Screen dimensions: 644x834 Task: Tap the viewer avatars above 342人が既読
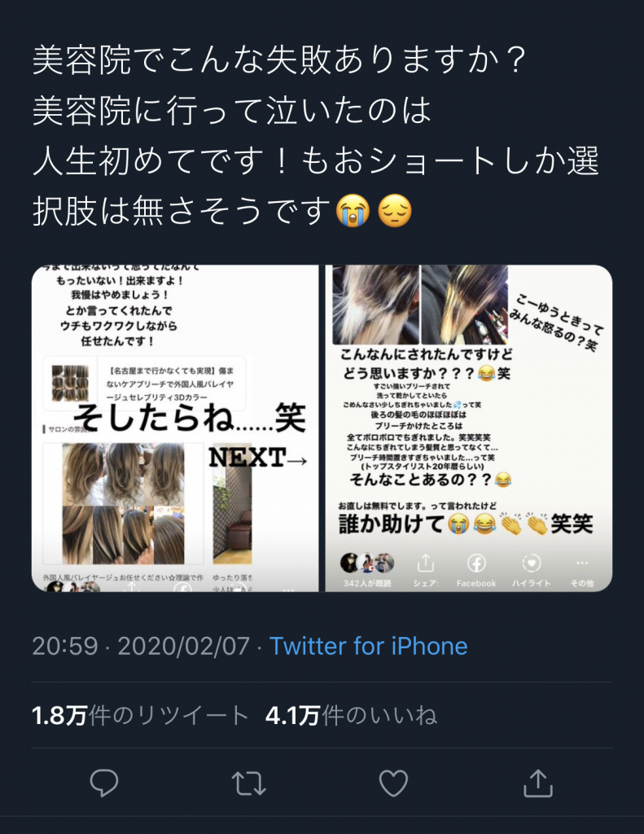point(367,563)
